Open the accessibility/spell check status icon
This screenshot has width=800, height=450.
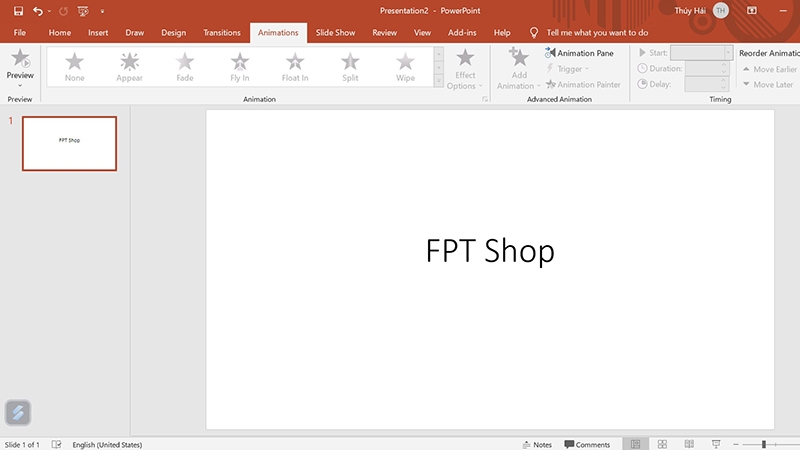point(56,444)
